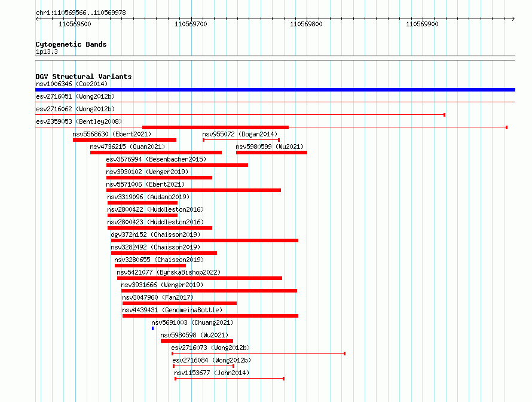Open the nsv5421077 (ByrskaBishop2022) label

169,272
